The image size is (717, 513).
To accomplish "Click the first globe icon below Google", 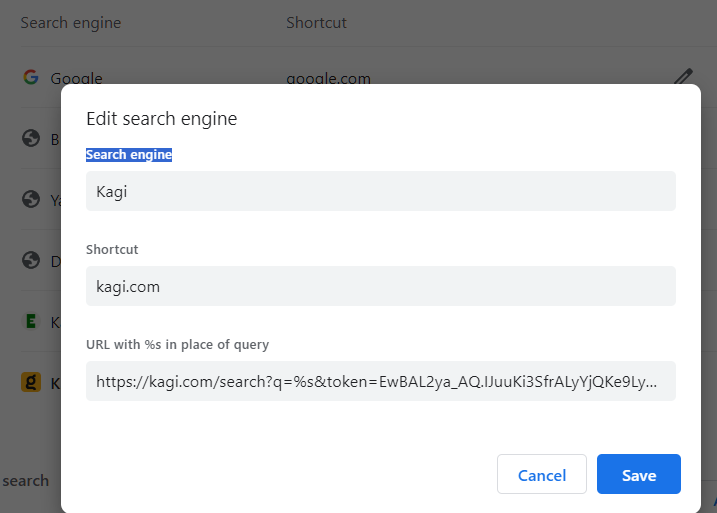I will point(31,138).
